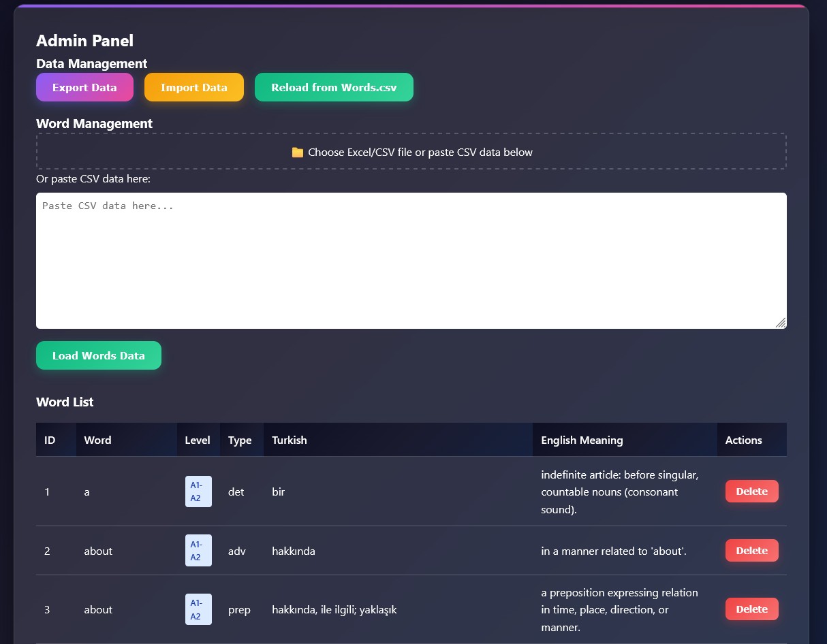
Task: Open the Excel/CSV file chooser
Action: click(411, 151)
